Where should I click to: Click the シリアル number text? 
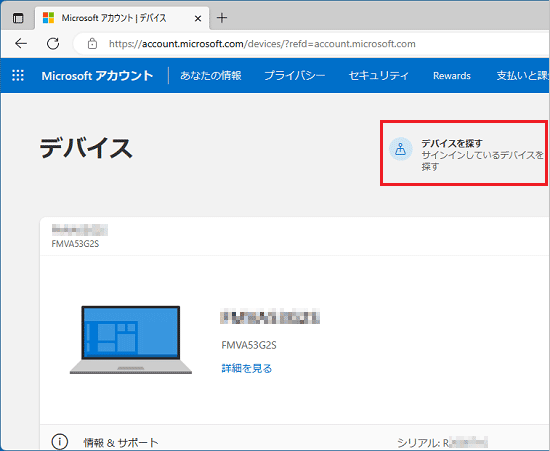pos(442,443)
